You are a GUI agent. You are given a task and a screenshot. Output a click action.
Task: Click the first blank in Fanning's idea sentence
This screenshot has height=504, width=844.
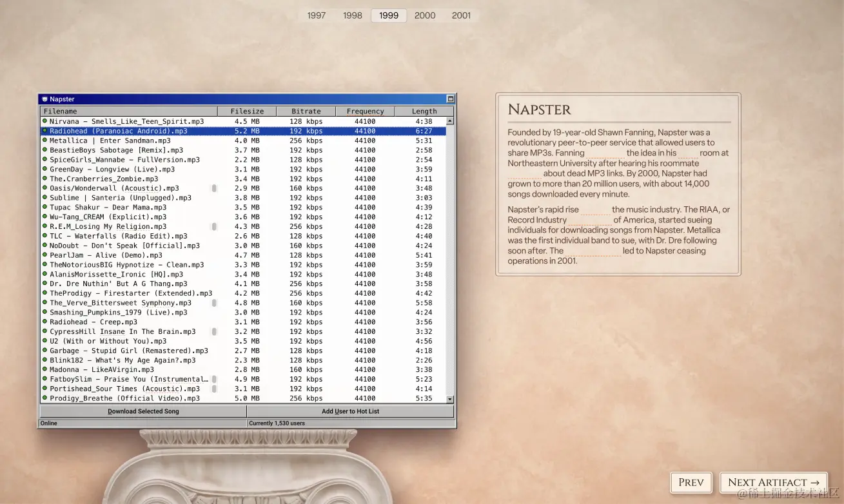(x=605, y=153)
